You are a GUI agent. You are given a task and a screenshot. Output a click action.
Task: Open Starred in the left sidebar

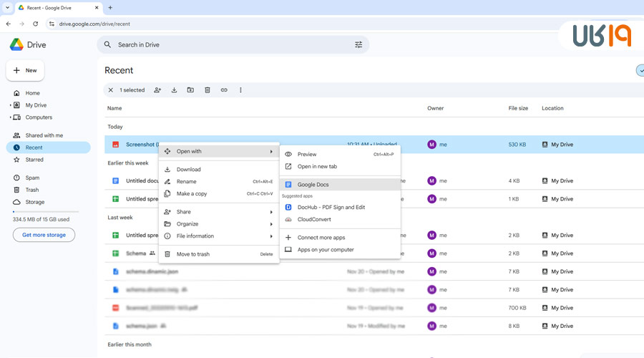tap(34, 160)
